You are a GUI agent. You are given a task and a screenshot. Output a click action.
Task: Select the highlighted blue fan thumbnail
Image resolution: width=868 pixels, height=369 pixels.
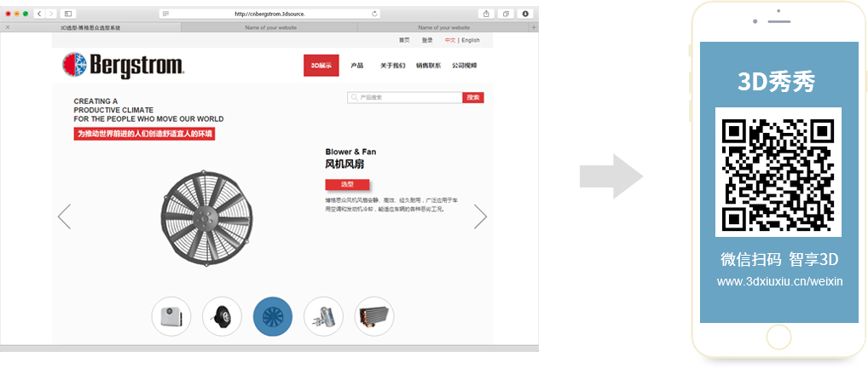(273, 316)
